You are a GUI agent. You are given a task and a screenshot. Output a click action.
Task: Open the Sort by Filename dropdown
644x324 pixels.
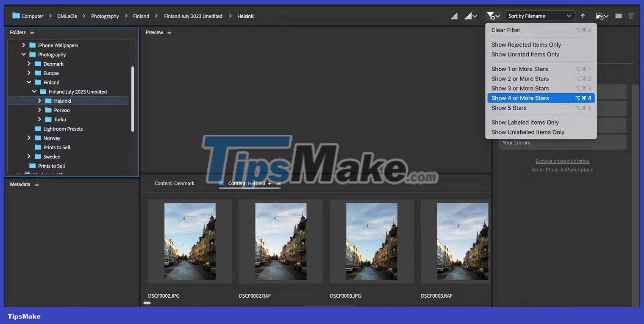click(x=540, y=16)
